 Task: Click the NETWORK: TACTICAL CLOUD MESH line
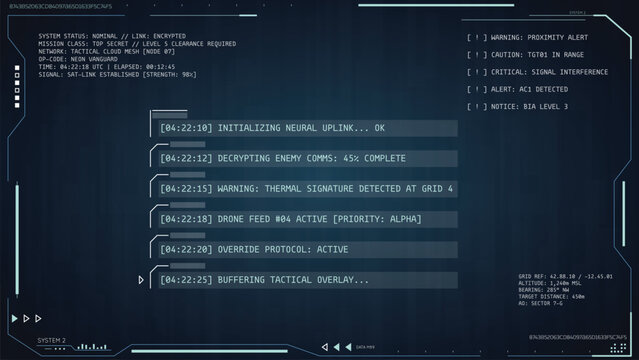coord(106,51)
